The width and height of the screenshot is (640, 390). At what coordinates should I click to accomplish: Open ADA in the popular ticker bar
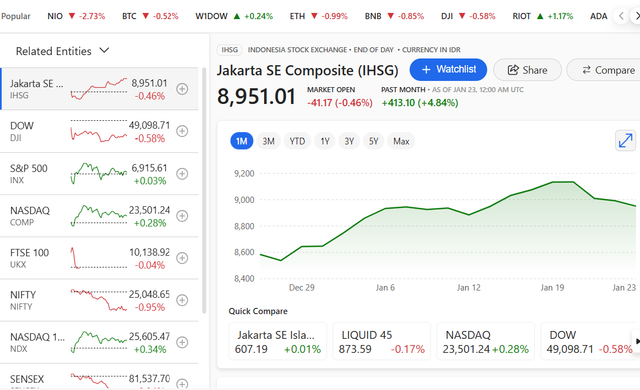coord(598,16)
